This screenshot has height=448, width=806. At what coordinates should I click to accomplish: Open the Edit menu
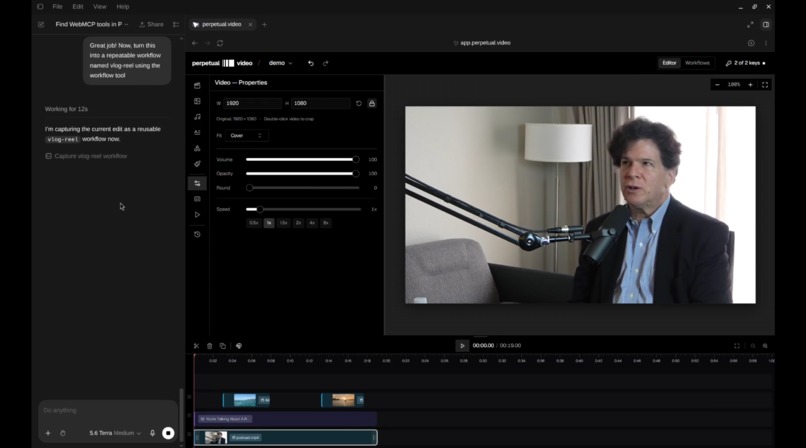78,7
